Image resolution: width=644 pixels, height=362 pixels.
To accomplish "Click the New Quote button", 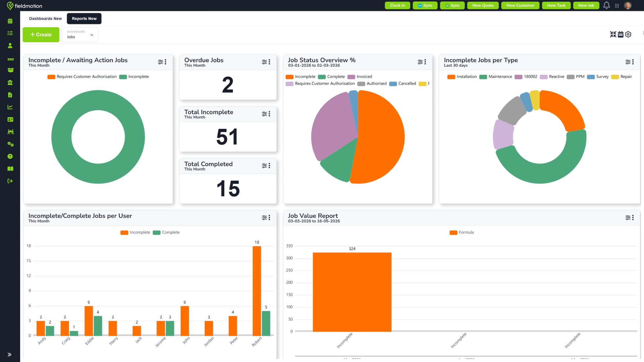I will 483,5.
